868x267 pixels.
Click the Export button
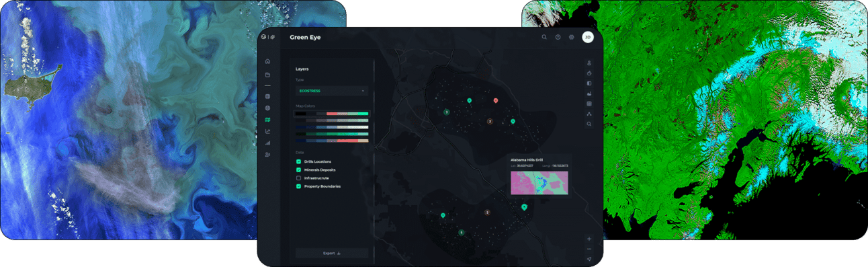pyautogui.click(x=332, y=254)
